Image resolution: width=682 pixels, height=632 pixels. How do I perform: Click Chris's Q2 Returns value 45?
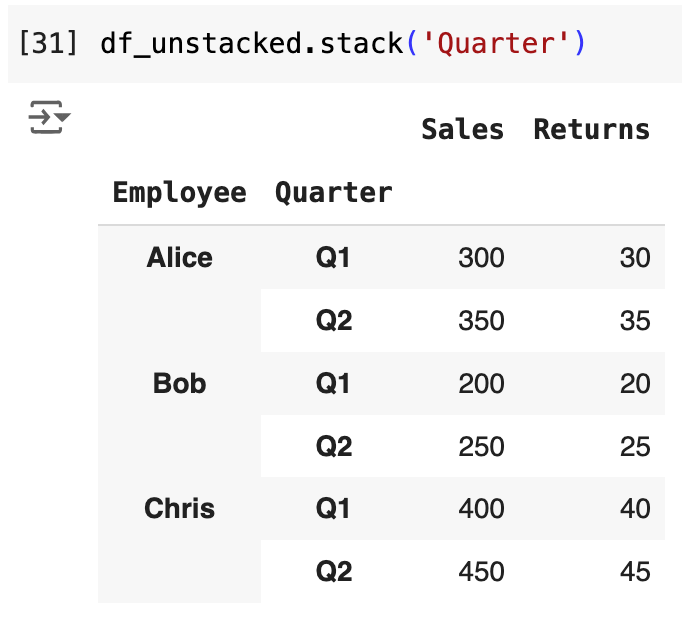(635, 572)
